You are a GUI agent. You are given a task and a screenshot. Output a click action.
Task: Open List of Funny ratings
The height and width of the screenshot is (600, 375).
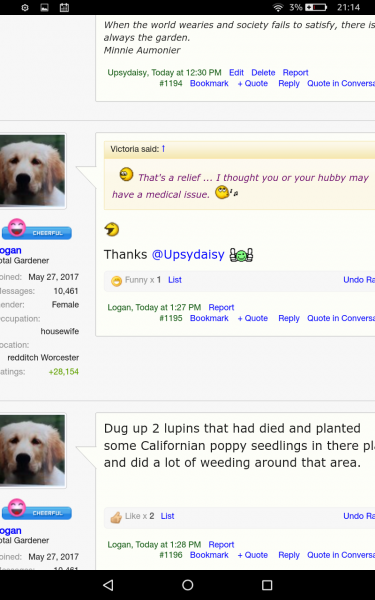coord(175,280)
